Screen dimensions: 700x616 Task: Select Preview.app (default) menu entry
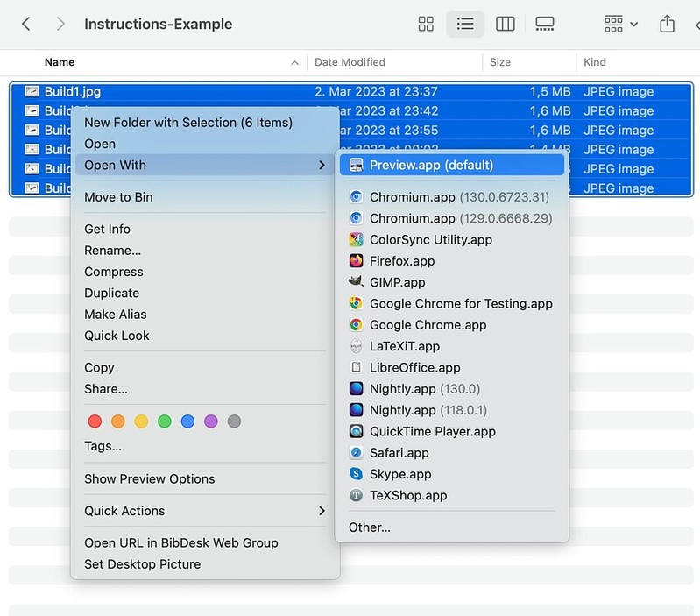coord(431,165)
